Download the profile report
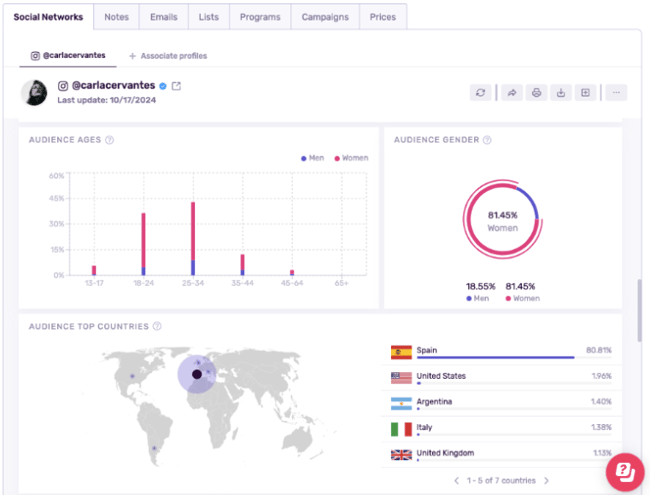650x495 pixels. tap(561, 93)
